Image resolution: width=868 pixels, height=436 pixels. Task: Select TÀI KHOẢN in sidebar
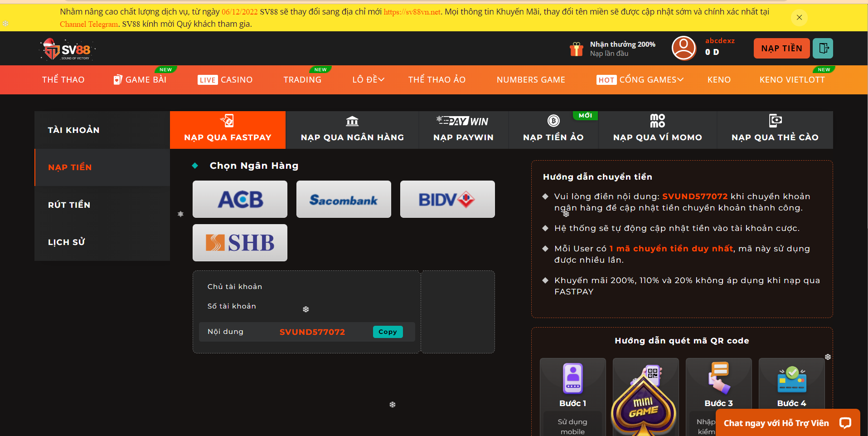click(x=102, y=130)
